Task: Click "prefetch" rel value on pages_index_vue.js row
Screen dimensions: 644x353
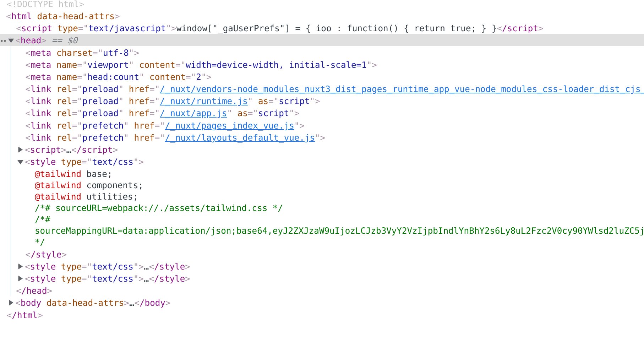Action: pyautogui.click(x=103, y=126)
